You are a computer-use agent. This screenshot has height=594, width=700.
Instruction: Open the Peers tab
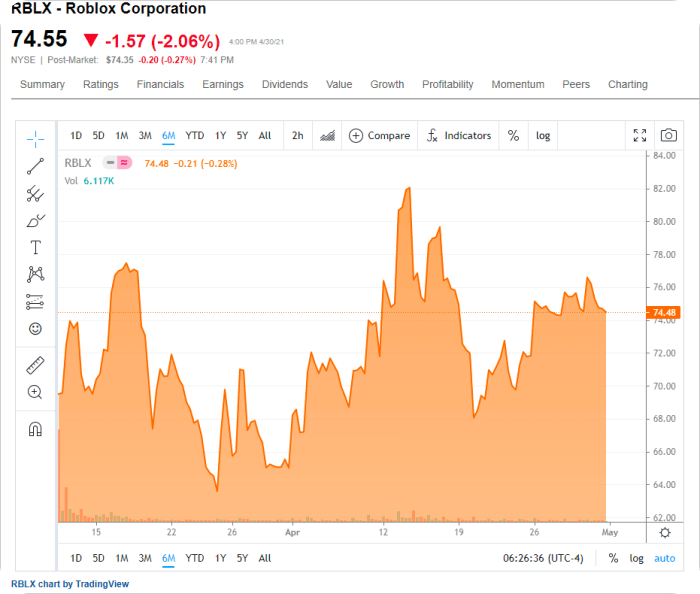(576, 85)
